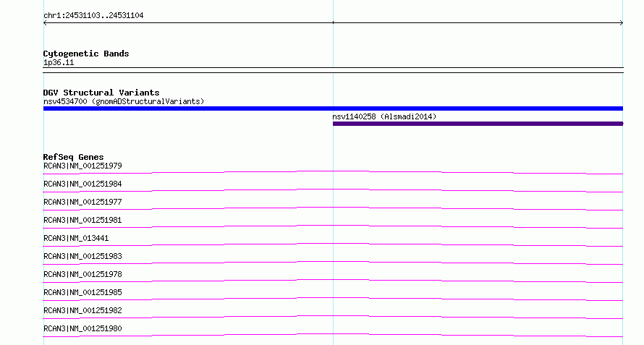Open transcript RCAN3|NM_001251982

coord(82,310)
